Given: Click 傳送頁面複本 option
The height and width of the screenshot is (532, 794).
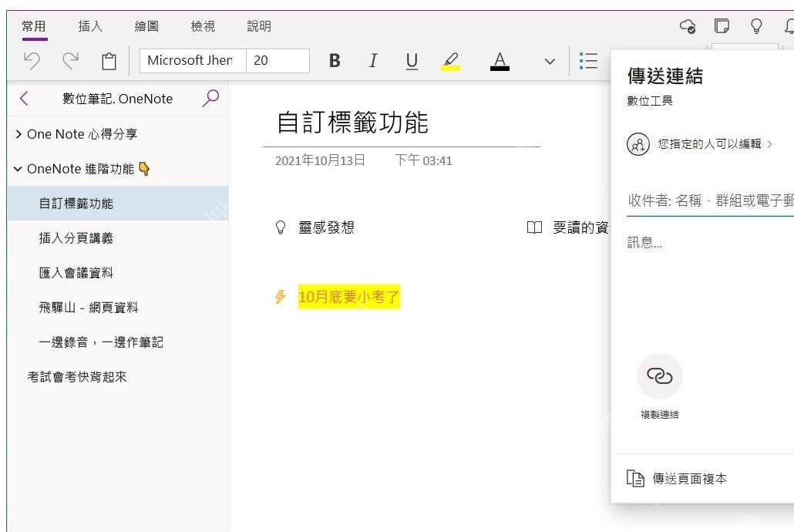Looking at the screenshot, I should [677, 478].
